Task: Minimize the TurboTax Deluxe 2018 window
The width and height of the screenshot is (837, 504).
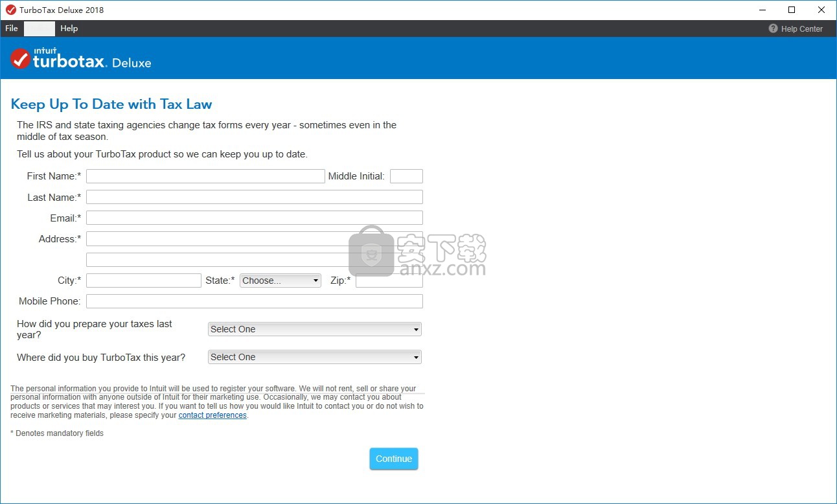Action: click(762, 10)
